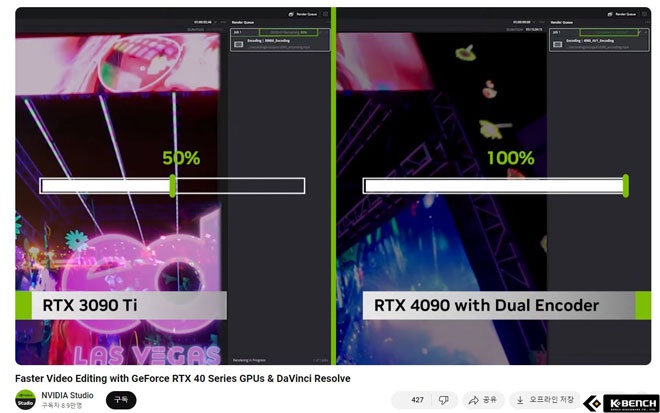Screen dimensions: 660x413
Task: Open the NVIDIA Studio channel name link
Action: pyautogui.click(x=68, y=395)
